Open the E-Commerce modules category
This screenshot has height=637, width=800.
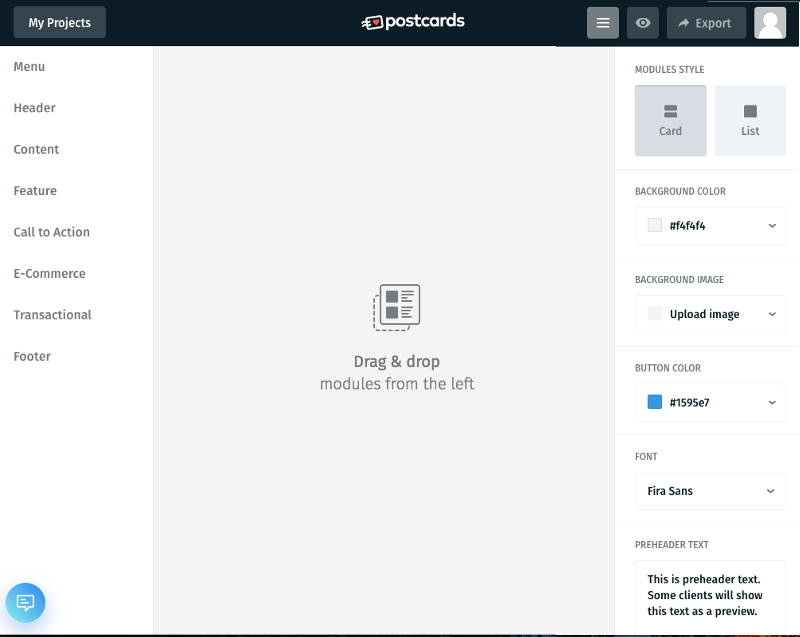click(x=49, y=273)
